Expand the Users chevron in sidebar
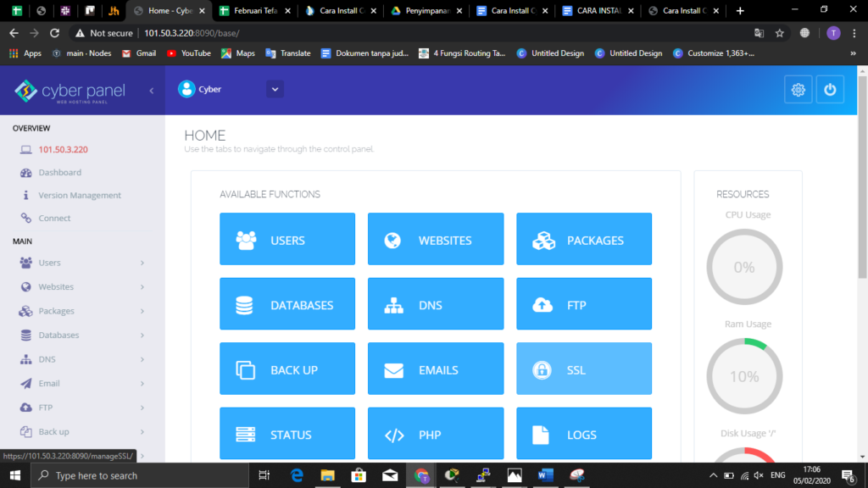This screenshot has height=488, width=868. point(142,263)
